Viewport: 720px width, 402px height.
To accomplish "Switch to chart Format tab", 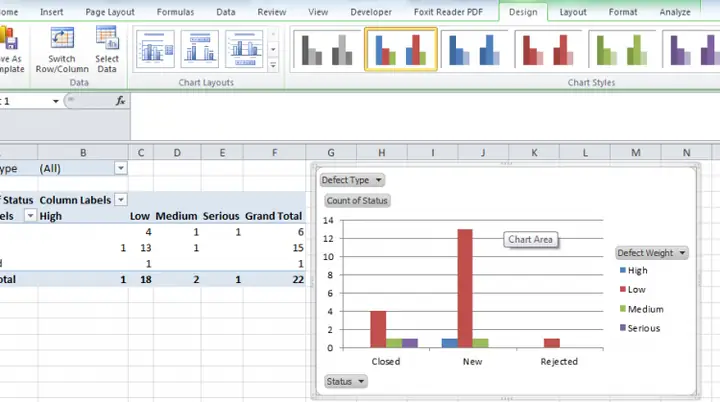I will [x=623, y=12].
